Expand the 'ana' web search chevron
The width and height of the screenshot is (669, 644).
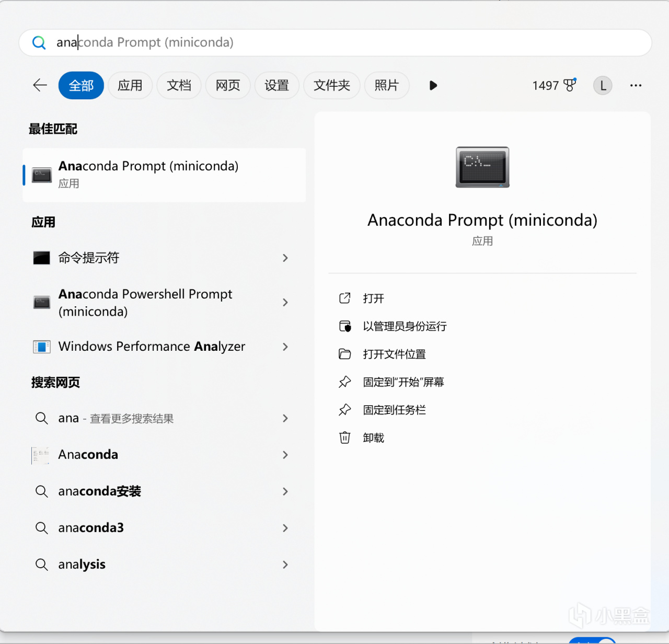tap(285, 418)
